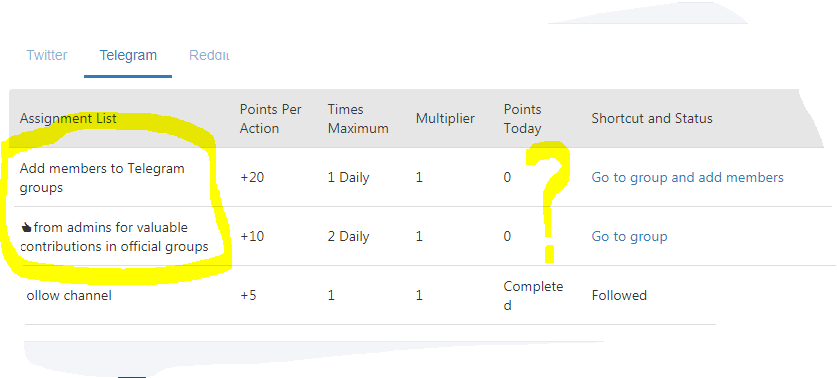The image size is (837, 378).
Task: Click the 'Assignment List' column header
Action: (x=68, y=119)
